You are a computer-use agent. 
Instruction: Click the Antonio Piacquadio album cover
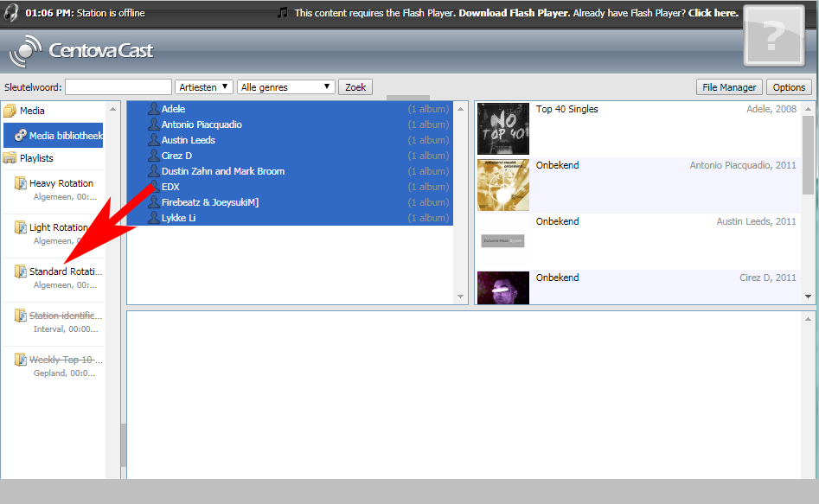(503, 185)
